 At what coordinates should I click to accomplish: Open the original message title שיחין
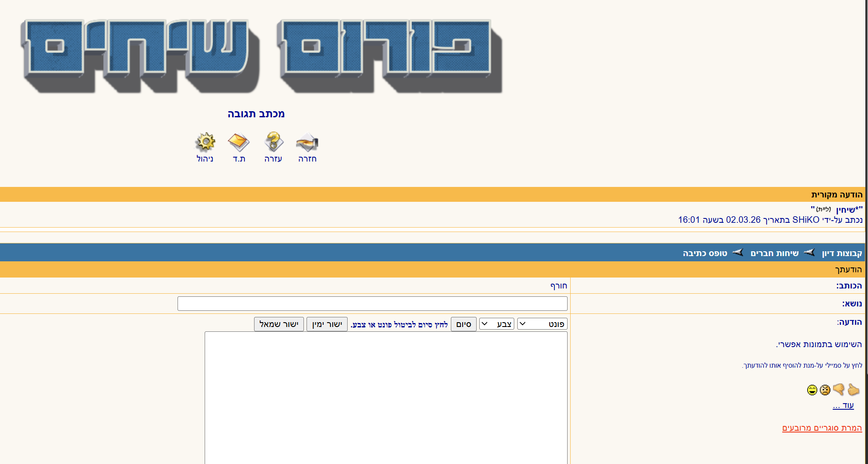846,210
